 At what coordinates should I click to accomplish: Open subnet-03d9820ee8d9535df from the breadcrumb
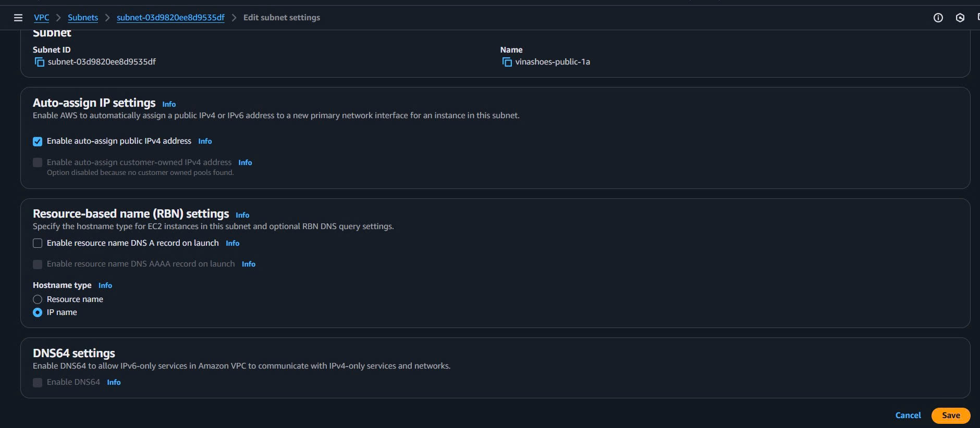coord(170,17)
